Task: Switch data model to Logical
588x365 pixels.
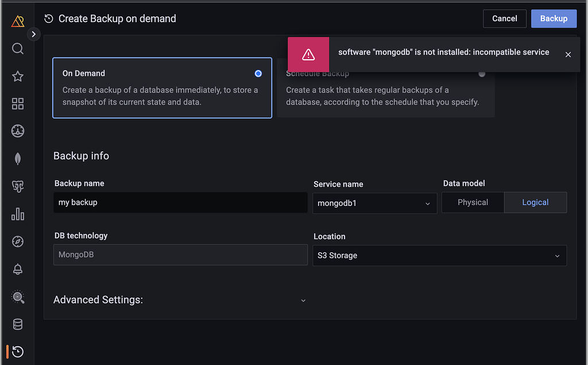Action: pos(535,202)
